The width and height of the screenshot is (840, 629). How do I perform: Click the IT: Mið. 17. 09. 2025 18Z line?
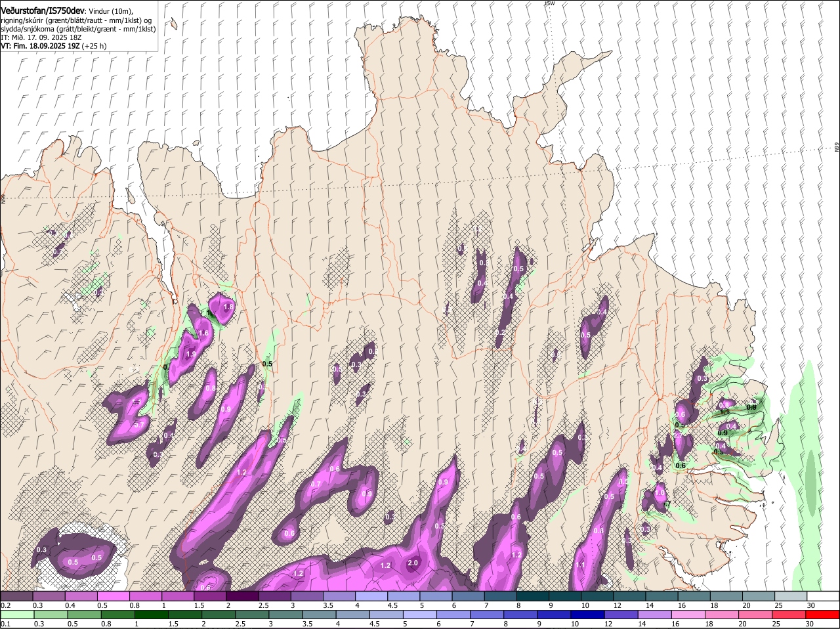(x=42, y=37)
